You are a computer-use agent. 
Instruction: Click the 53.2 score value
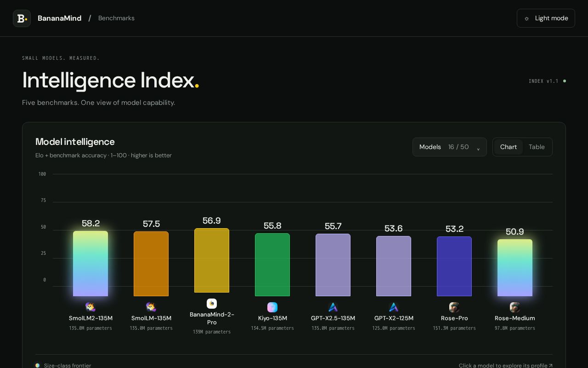454,229
